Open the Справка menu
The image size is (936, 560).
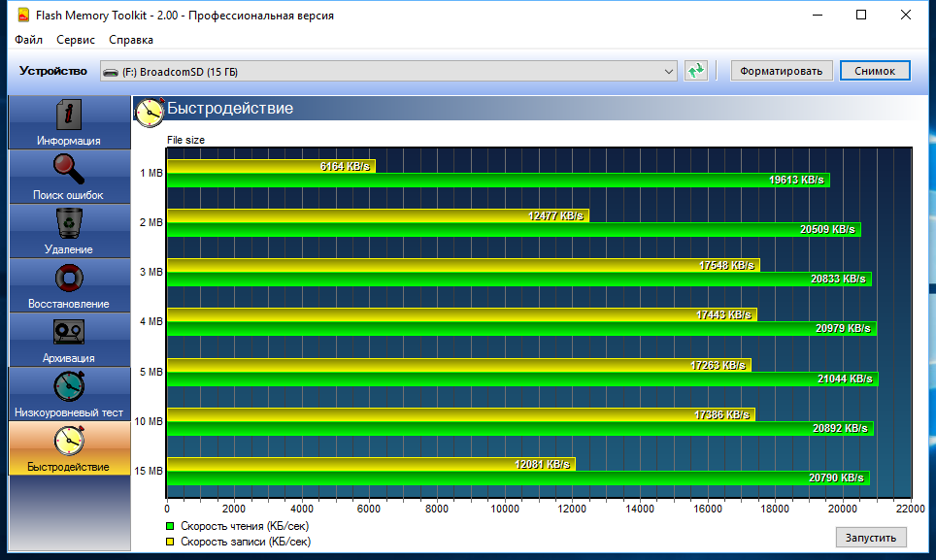(131, 40)
